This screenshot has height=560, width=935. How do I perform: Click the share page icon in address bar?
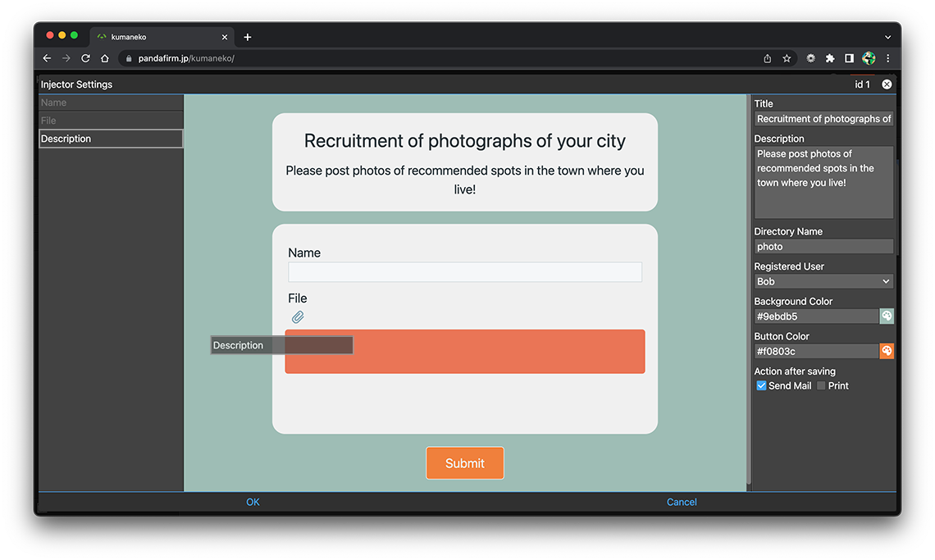[x=767, y=58]
